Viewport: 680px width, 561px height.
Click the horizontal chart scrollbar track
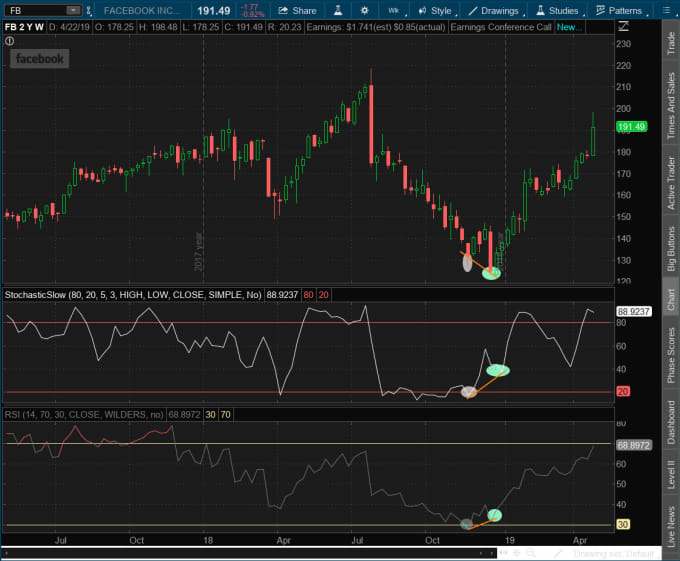248,553
